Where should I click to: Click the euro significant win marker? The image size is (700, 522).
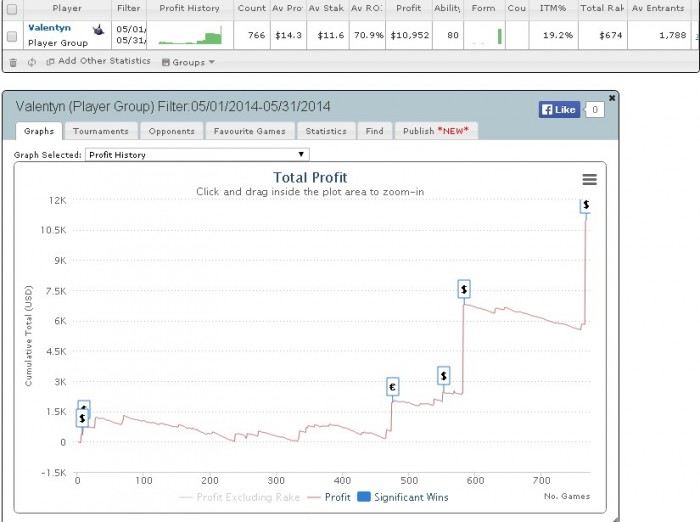click(392, 387)
